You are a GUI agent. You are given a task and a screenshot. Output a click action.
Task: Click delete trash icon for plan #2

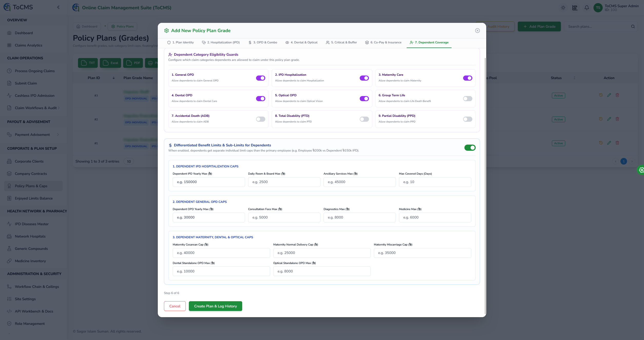pos(617,119)
